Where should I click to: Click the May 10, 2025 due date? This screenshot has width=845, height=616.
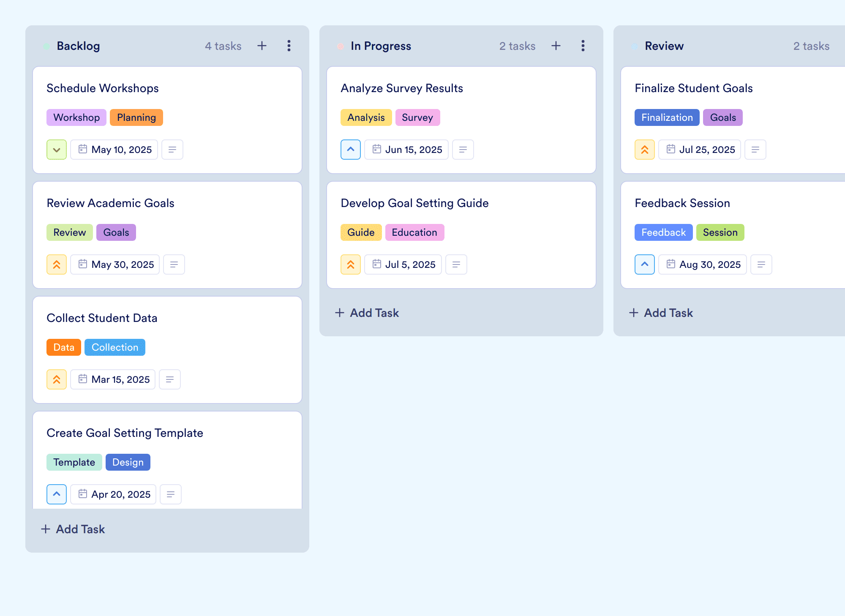pyautogui.click(x=114, y=150)
